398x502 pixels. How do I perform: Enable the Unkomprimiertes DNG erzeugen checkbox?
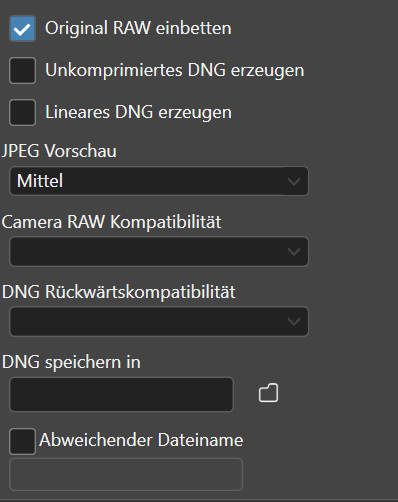point(22,70)
